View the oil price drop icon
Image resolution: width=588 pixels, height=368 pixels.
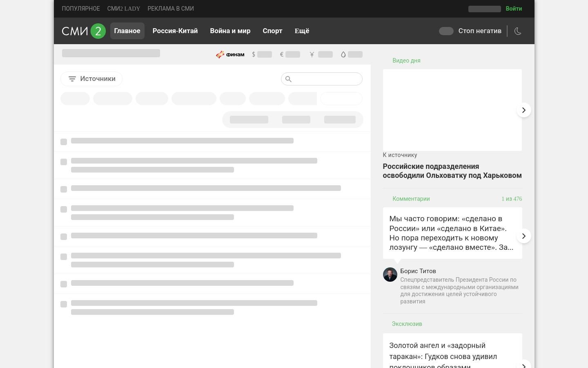[x=343, y=54]
